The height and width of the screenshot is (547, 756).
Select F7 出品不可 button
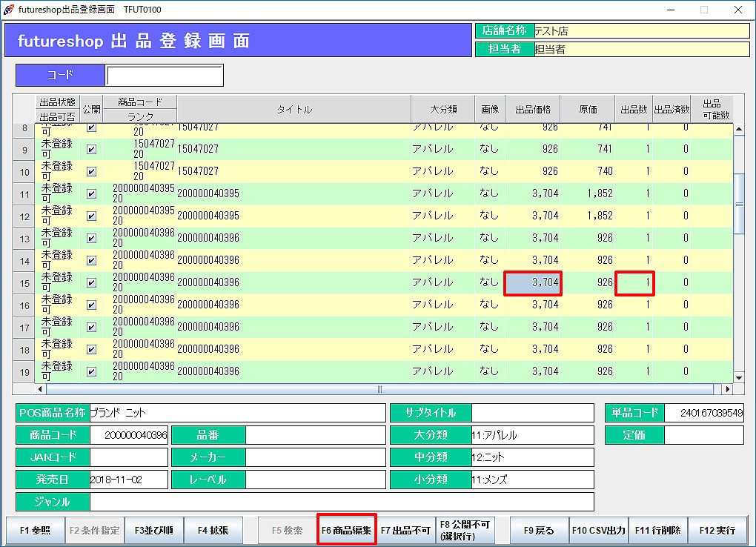(405, 531)
